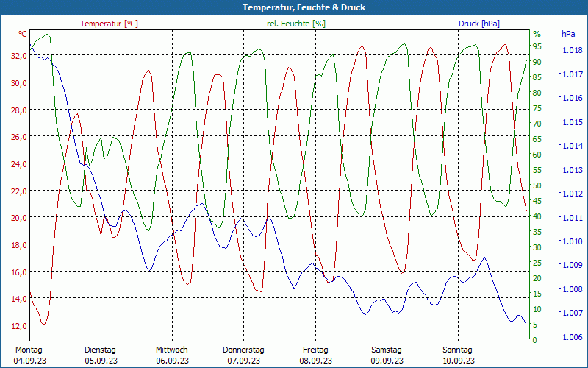Click the 32,0 temperature axis tick
Image resolution: width=588 pixels, height=368 pixels.
click(x=18, y=56)
